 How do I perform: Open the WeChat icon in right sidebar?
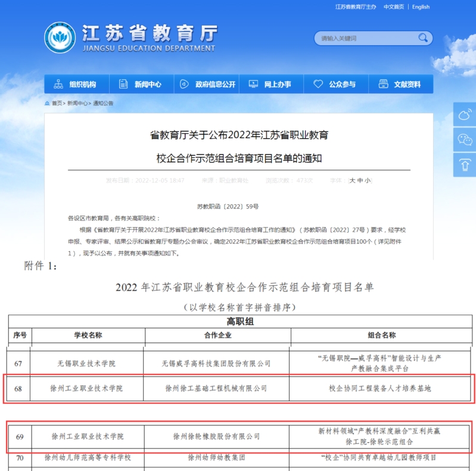coord(464,140)
